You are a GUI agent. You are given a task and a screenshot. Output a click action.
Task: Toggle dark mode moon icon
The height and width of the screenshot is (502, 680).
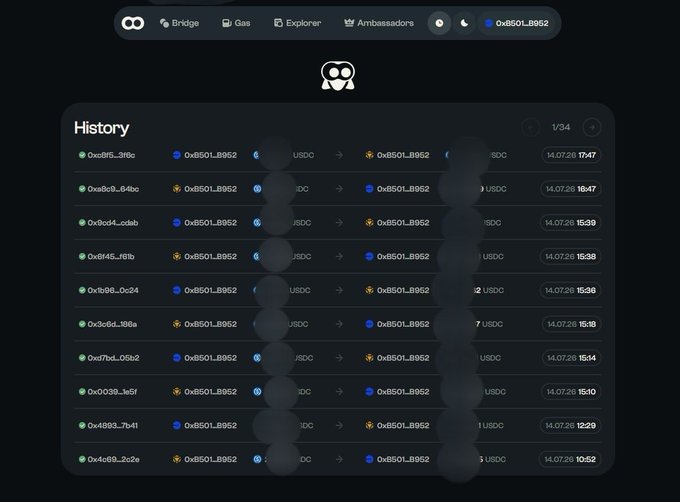[x=464, y=23]
